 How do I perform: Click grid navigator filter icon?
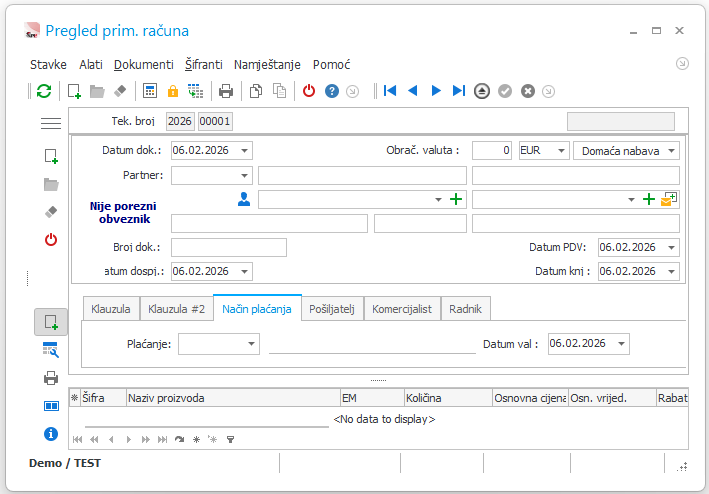pos(230,439)
